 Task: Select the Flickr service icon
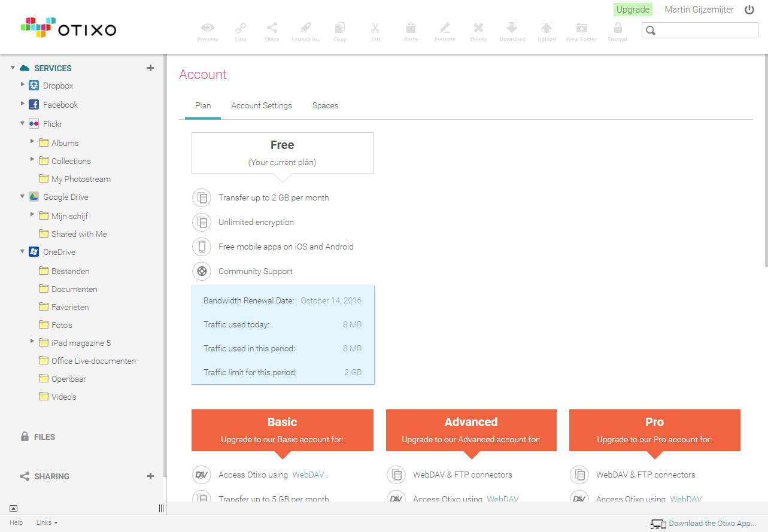tap(34, 124)
